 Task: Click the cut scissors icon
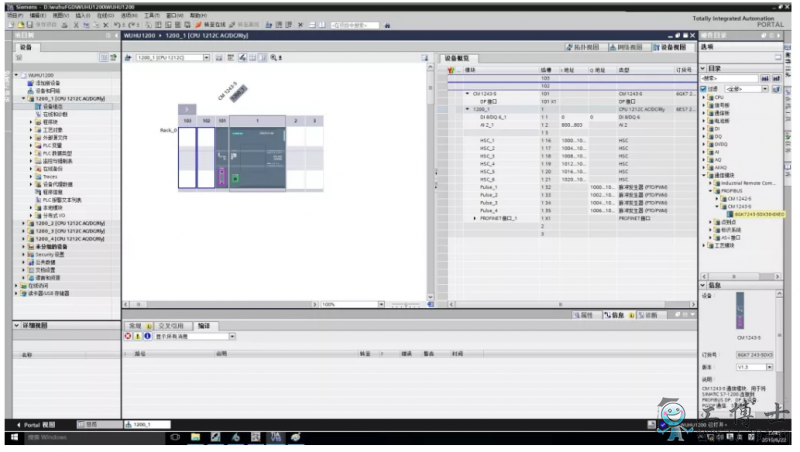[x=76, y=24]
